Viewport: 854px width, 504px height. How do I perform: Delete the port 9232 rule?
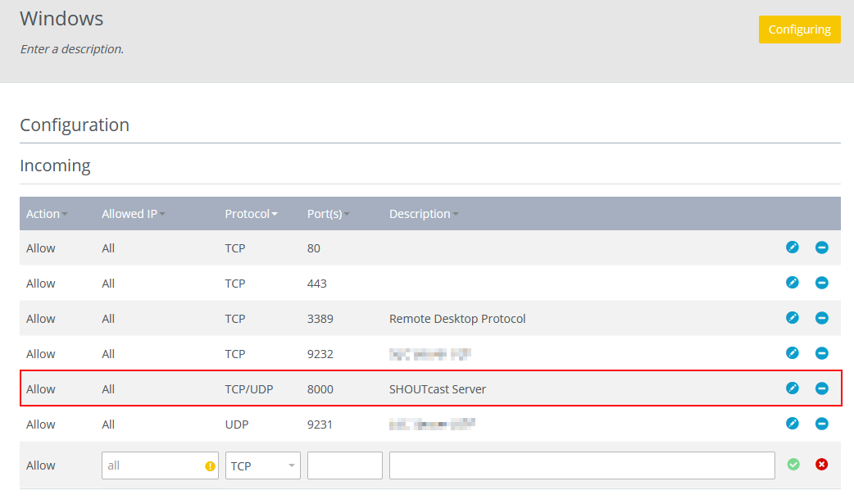822,353
